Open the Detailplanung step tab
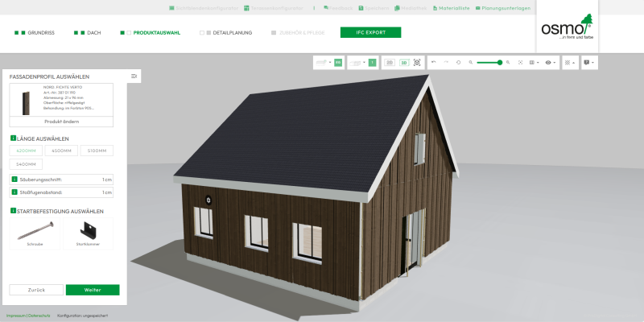Image resolution: width=644 pixels, height=322 pixels. coord(229,33)
